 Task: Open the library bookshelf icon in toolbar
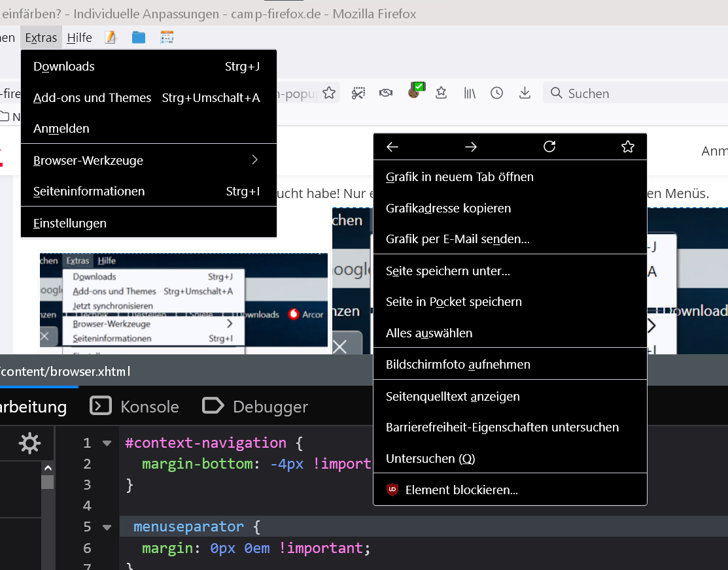coord(470,93)
